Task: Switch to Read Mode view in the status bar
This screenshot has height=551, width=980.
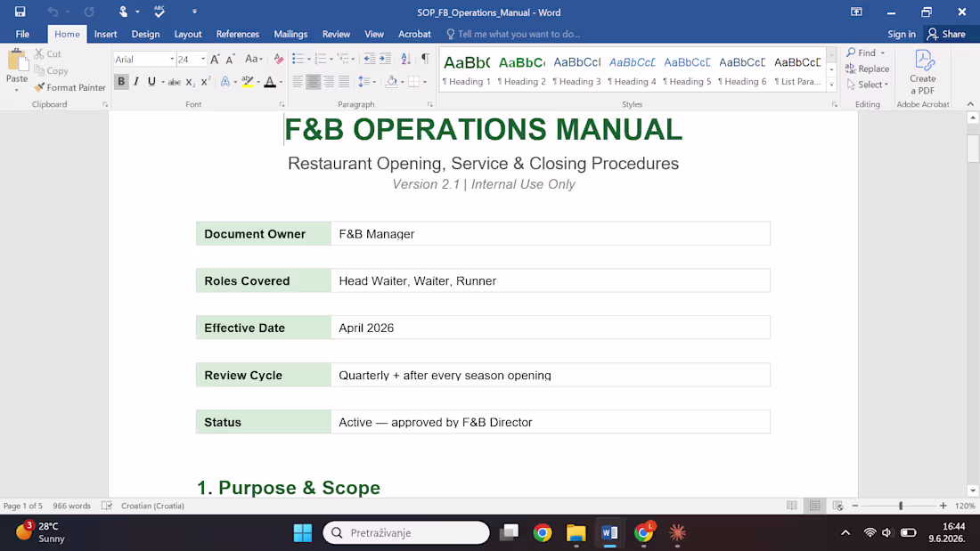Action: coord(792,506)
